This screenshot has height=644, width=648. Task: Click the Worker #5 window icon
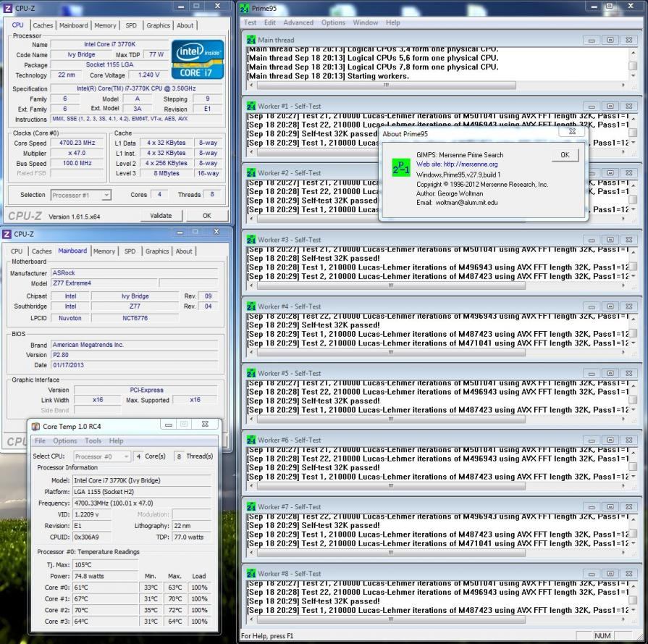[x=251, y=373]
